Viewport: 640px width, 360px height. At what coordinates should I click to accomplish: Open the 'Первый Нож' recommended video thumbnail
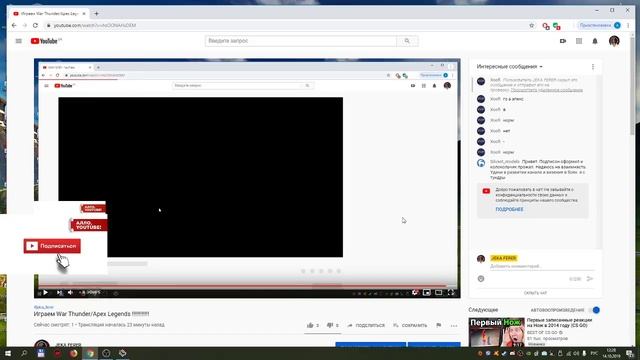497,332
